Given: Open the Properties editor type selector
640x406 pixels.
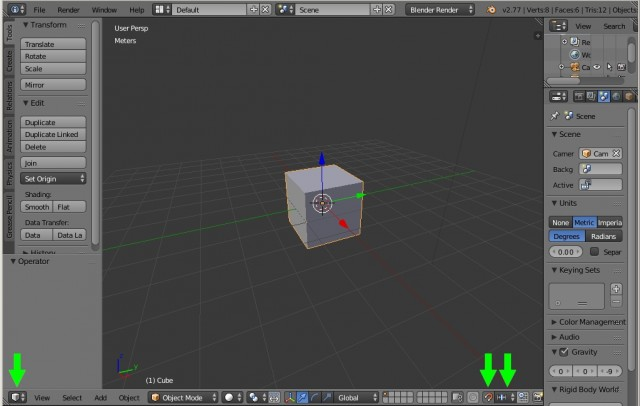Looking at the screenshot, I should (x=558, y=96).
